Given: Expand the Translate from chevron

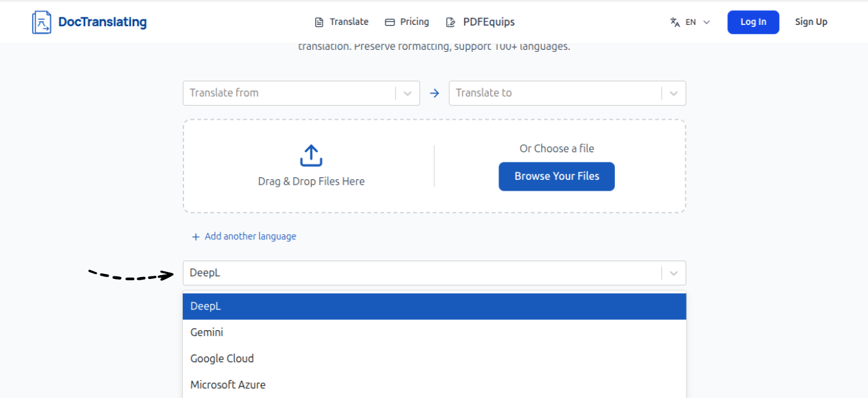Looking at the screenshot, I should coord(407,93).
